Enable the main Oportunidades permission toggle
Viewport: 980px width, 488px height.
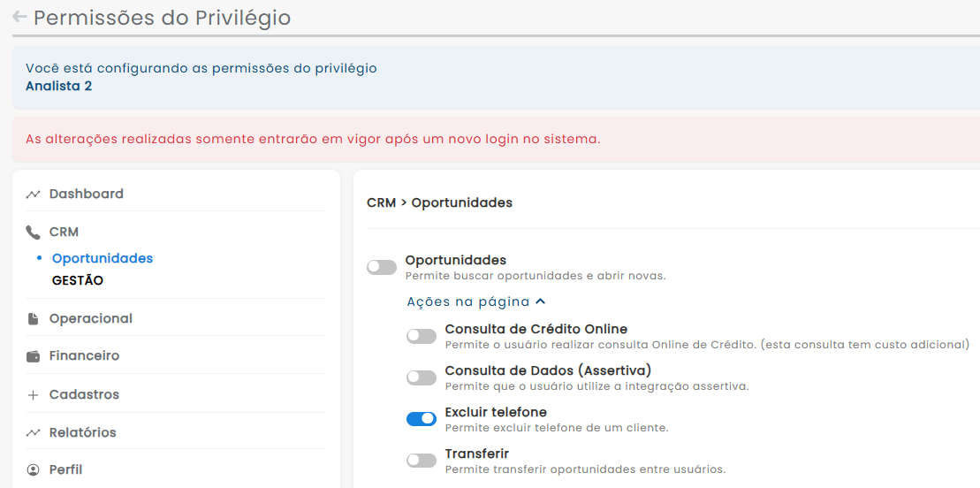pos(382,267)
